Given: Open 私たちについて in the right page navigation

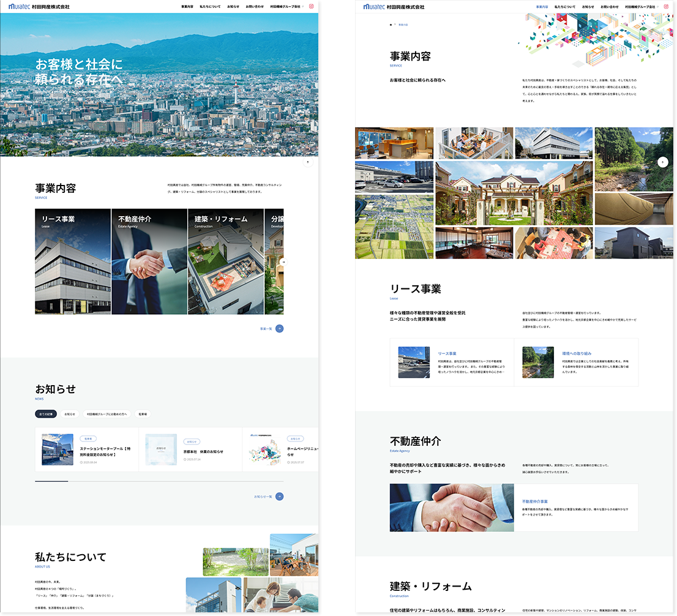Looking at the screenshot, I should (x=565, y=7).
